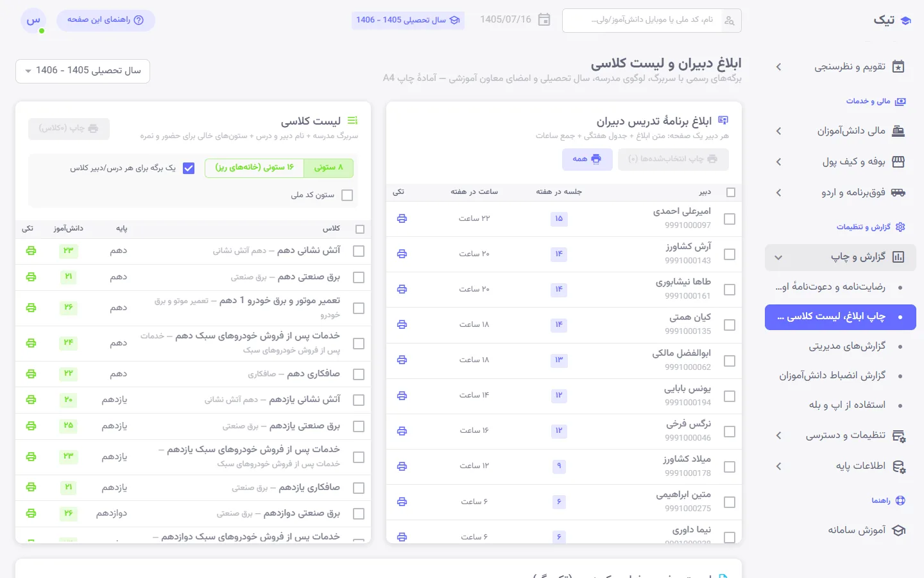Viewport: 924px width, 578px height.
Task: Print class list for برق صنعتی دهم
Action: pos(31,277)
